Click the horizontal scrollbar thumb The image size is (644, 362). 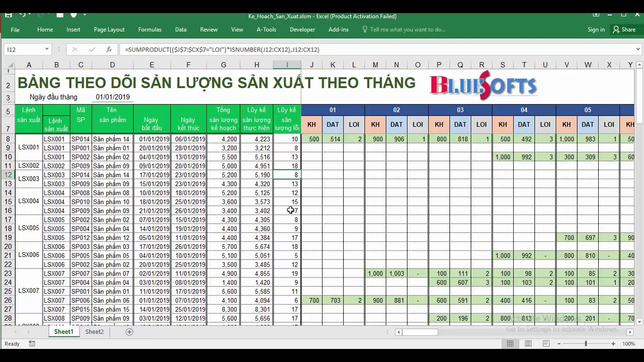point(420,332)
